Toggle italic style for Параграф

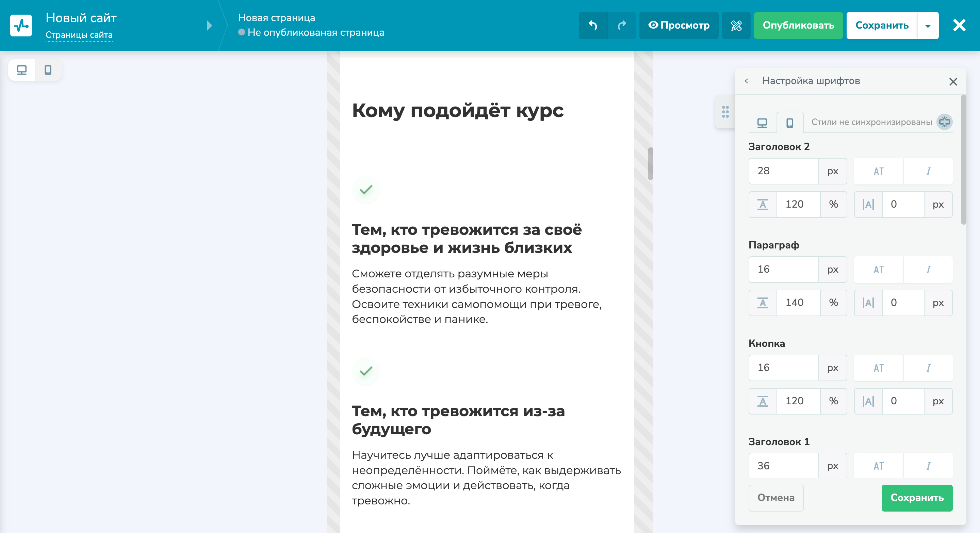[x=928, y=269]
